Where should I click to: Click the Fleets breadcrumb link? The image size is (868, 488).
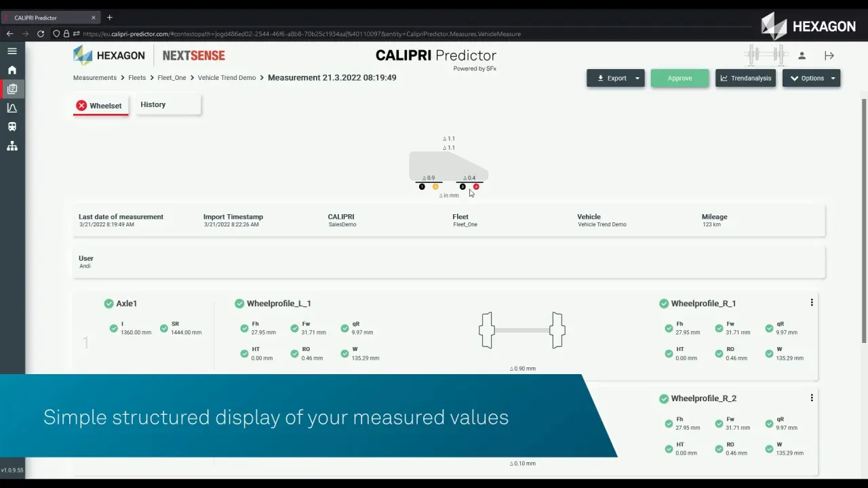pos(137,78)
